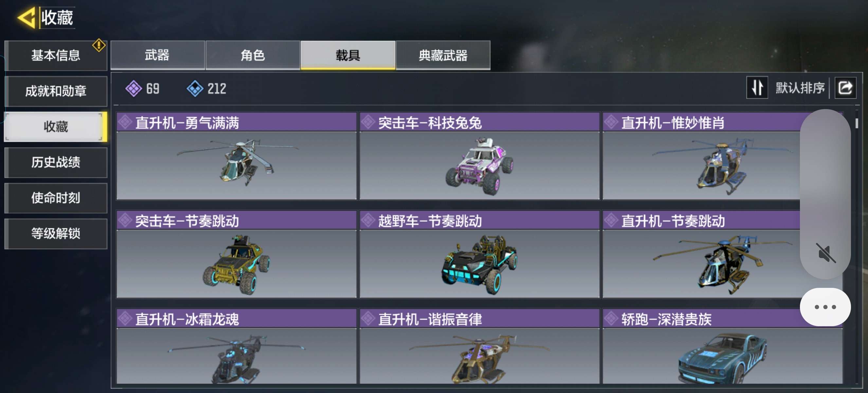Click the vertical scrollbar of vehicle list
The image size is (868, 393).
coord(857,246)
